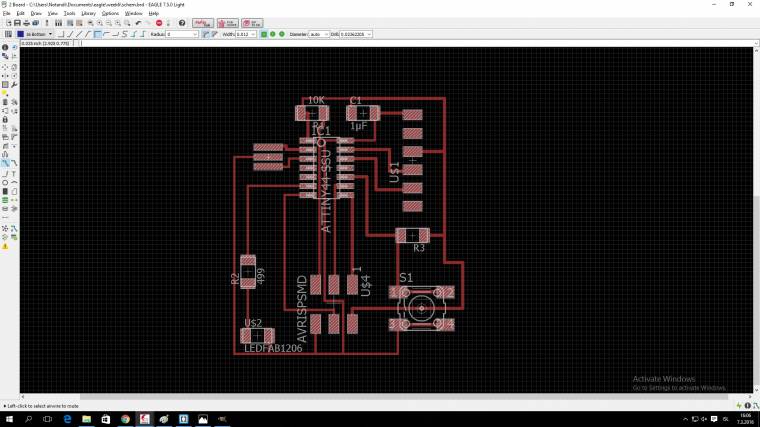Click the Zoom to fit icon
Screen dimensions: 760x427
[x=91, y=23]
